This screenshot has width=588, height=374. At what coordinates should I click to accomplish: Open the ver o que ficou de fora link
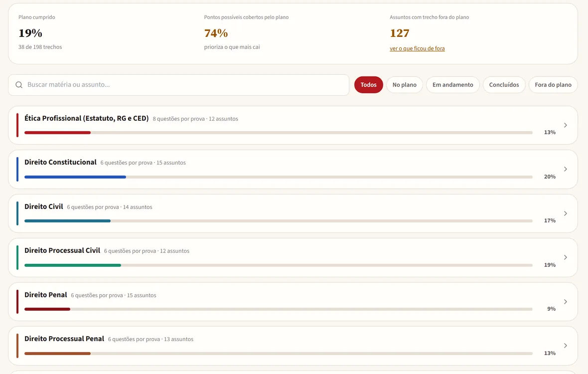click(417, 48)
